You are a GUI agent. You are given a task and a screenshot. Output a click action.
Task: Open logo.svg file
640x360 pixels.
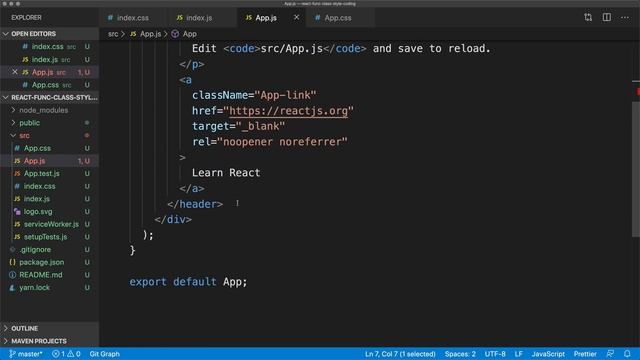pos(49,211)
